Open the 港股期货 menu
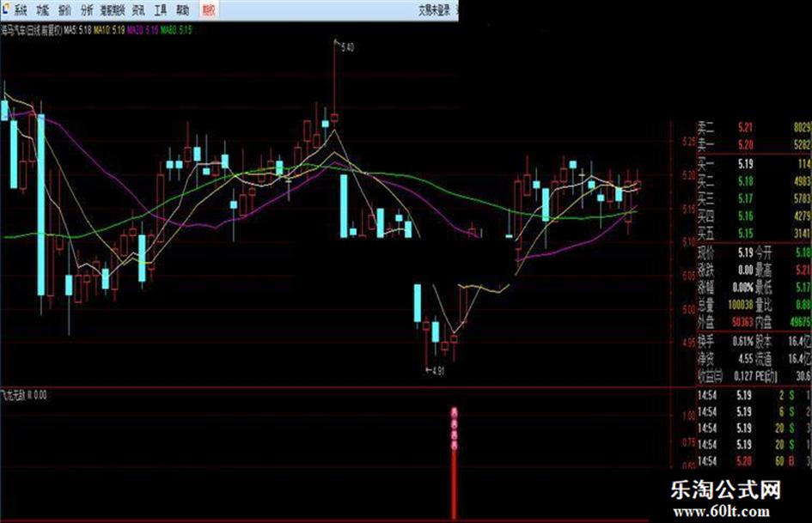 click(x=113, y=9)
